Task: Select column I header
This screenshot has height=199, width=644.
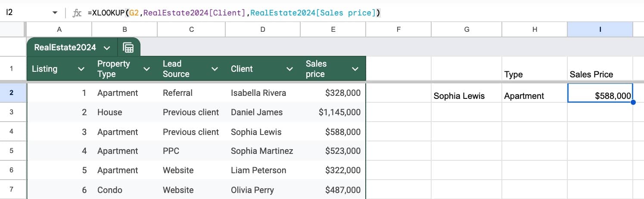Action: (x=600, y=29)
